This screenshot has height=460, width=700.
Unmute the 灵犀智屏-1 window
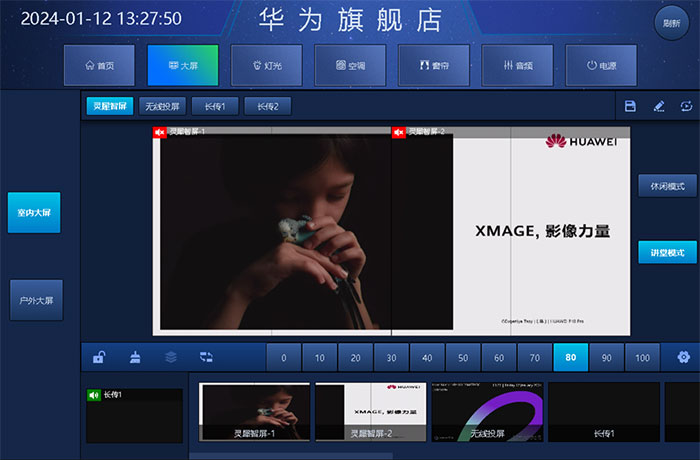pos(159,132)
